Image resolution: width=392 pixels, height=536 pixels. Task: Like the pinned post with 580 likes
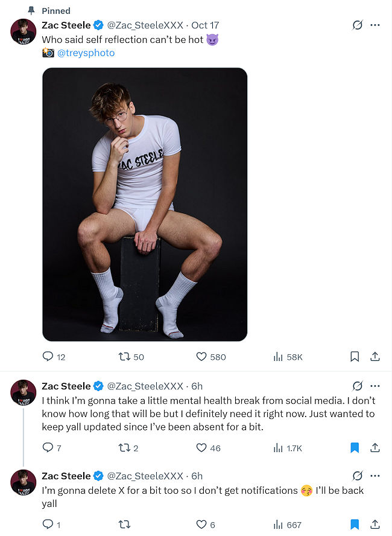tap(202, 357)
